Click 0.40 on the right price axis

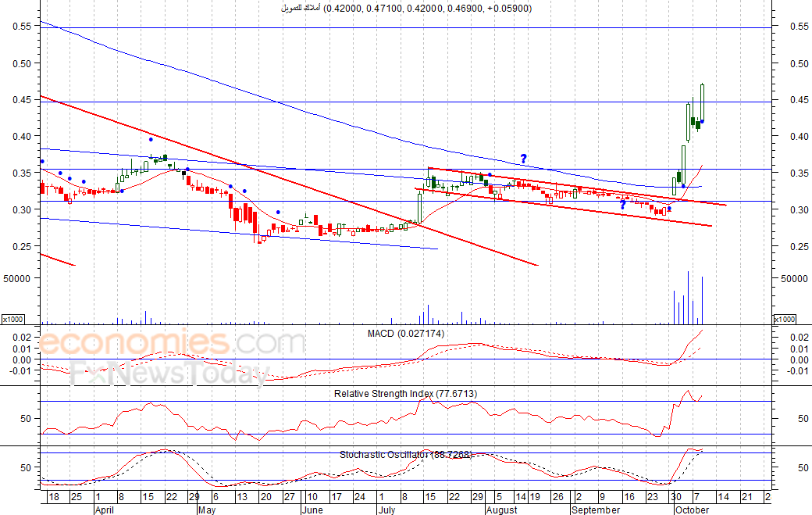pyautogui.click(x=799, y=136)
